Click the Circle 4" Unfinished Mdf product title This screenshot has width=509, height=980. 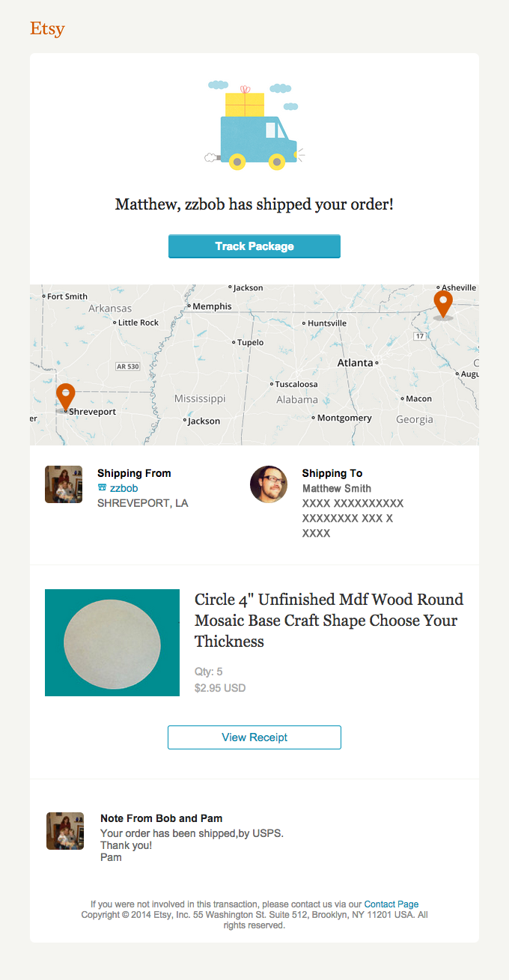[329, 620]
